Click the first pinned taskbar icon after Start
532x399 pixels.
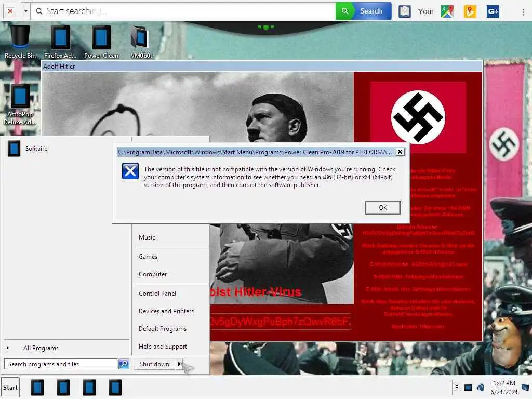coord(37,388)
